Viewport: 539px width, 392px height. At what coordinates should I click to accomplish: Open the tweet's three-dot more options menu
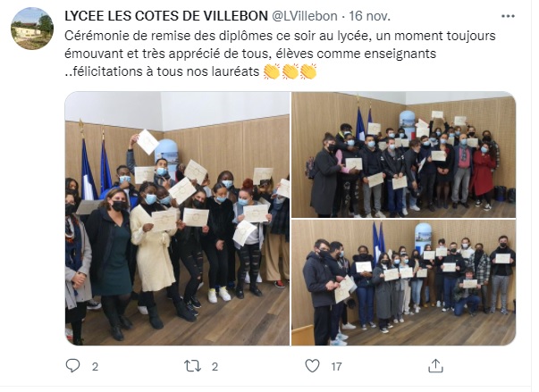[508, 16]
